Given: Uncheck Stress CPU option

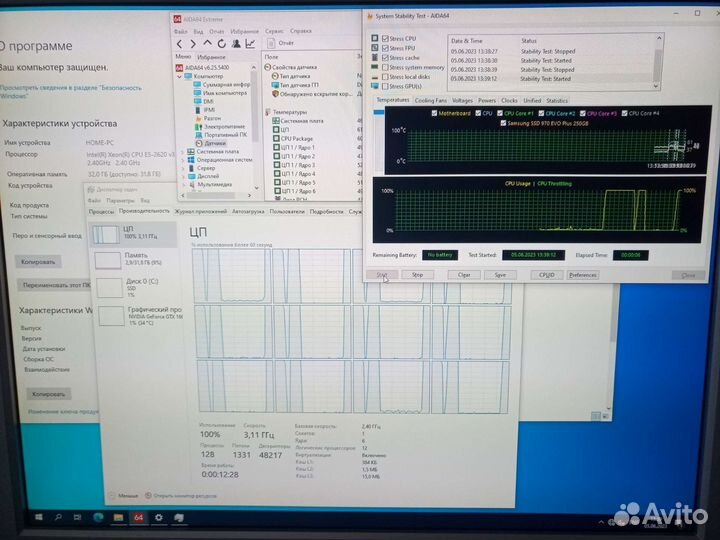Looking at the screenshot, I should point(385,38).
